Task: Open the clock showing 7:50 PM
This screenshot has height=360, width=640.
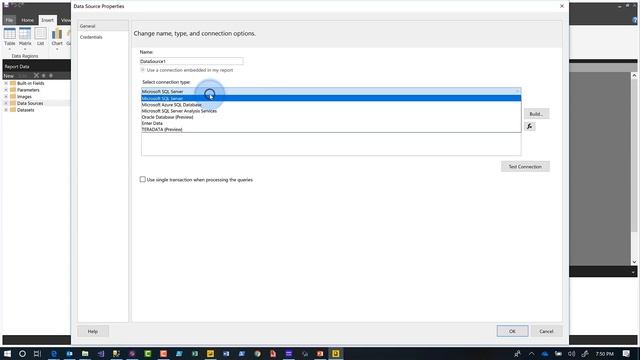Action: [604, 354]
